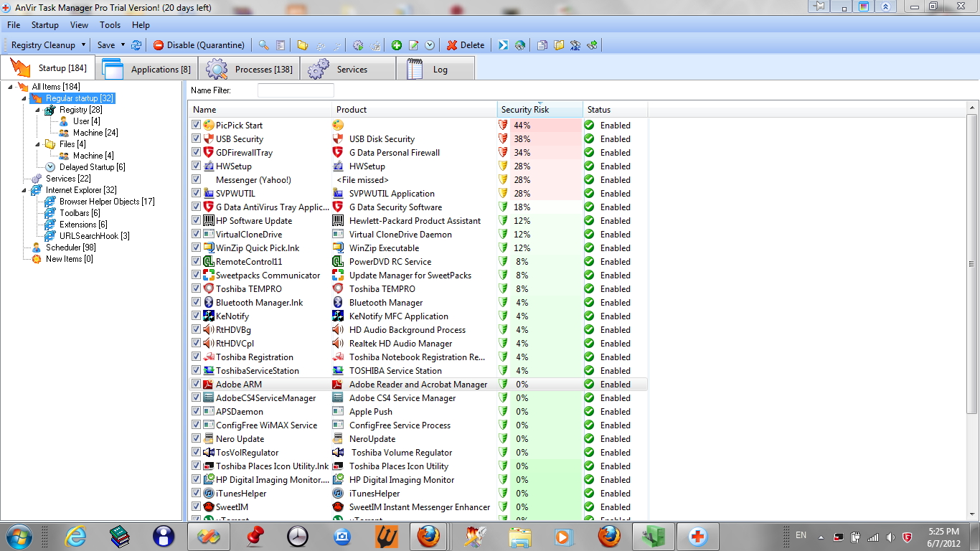Collapse the Internet Explorer tree node
This screenshot has width=980, height=551.
(x=24, y=190)
